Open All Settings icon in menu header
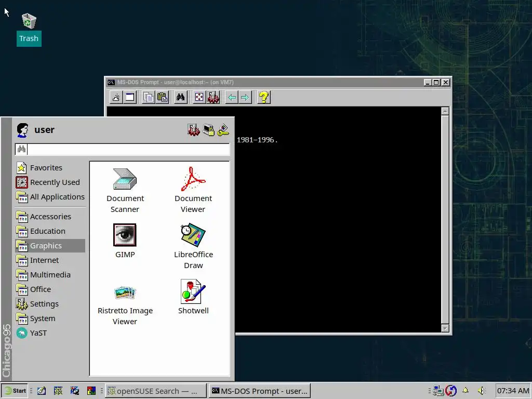The height and width of the screenshot is (399, 532). 194,130
